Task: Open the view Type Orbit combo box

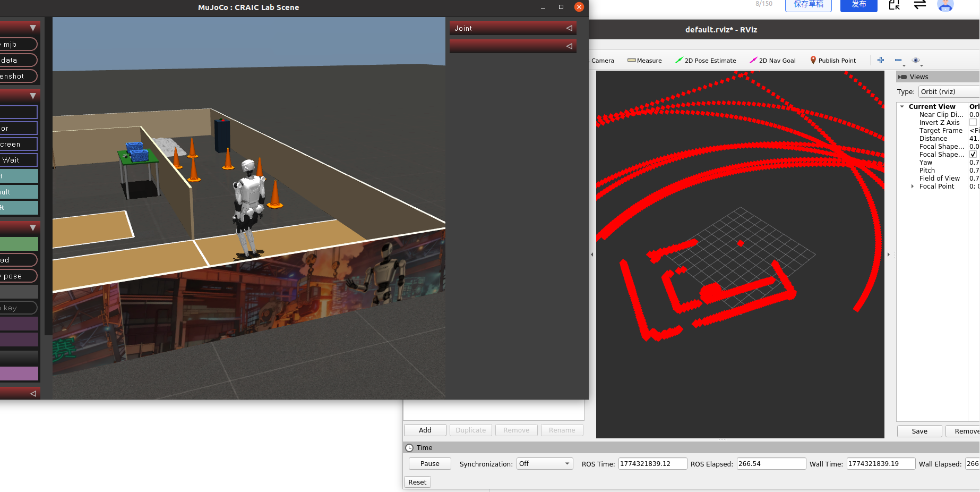Action: [949, 92]
